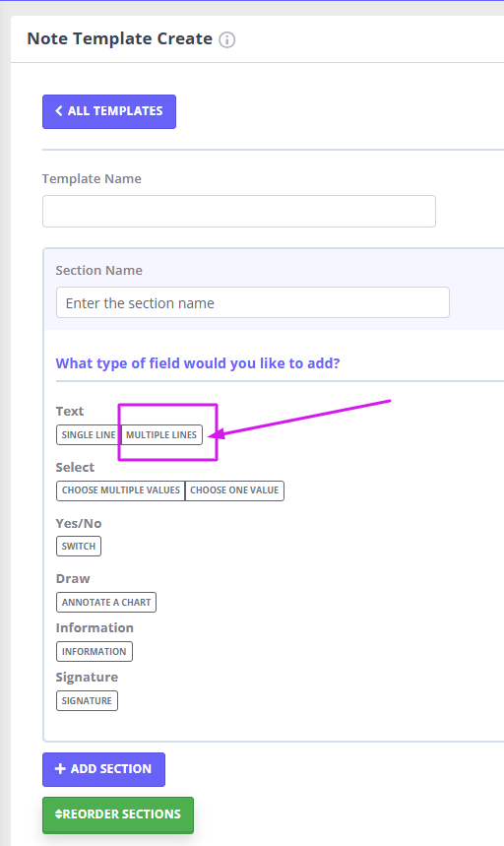
Task: Open REORDER SECTIONS
Action: (x=118, y=815)
